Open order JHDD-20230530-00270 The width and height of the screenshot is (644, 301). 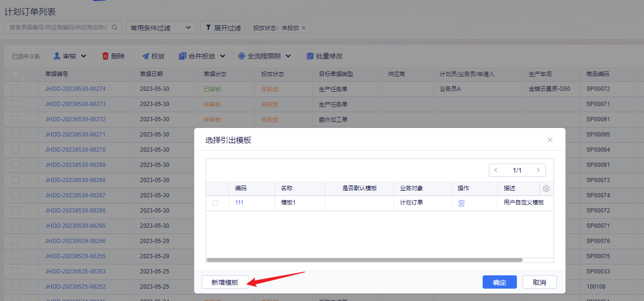coord(75,149)
